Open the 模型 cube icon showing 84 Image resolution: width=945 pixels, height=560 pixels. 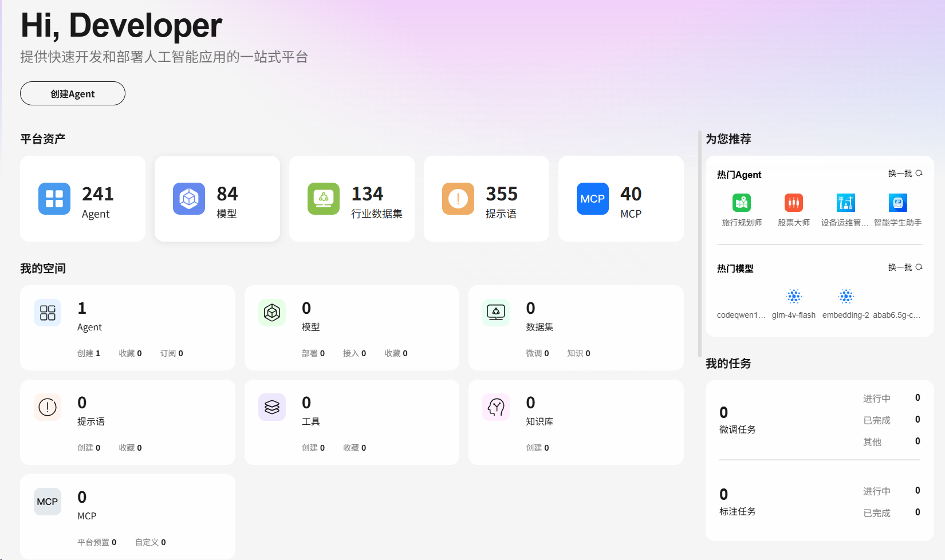coord(189,199)
